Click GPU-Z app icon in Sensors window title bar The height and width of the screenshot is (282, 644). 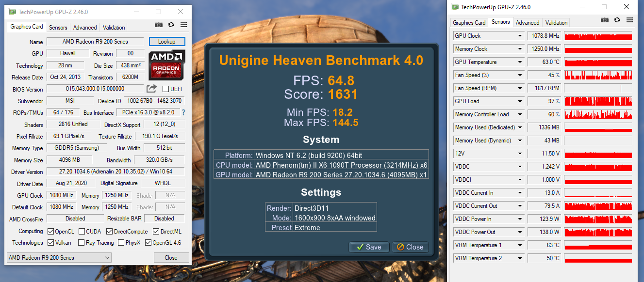tap(455, 7)
